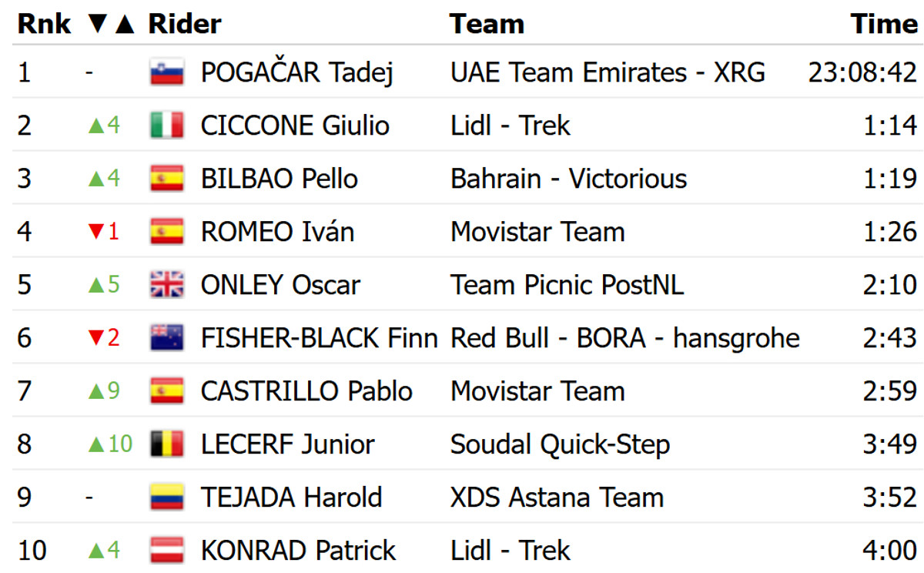Open ROMEO Iván rider link
The image size is (924, 573).
click(277, 232)
